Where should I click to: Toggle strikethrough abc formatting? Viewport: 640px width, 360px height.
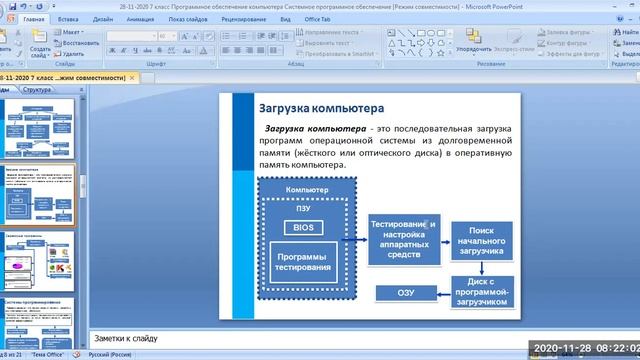147,51
